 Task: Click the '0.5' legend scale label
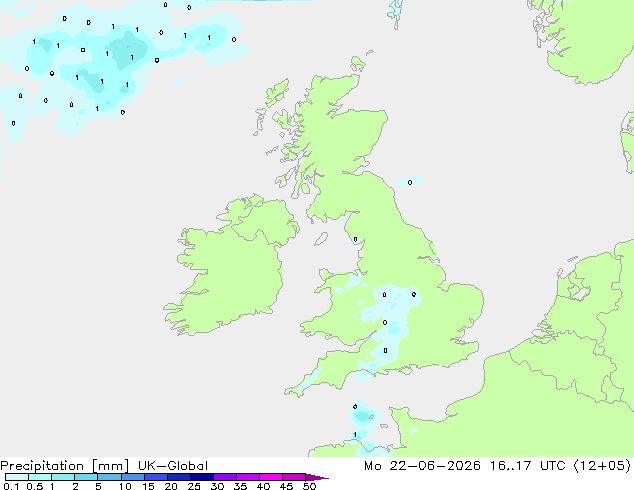click(x=34, y=486)
